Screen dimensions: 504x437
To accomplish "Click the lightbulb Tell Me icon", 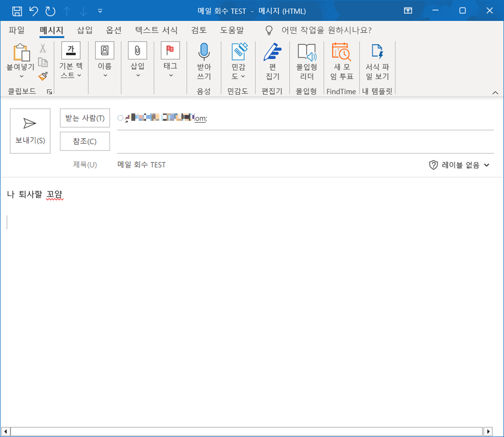I will 269,30.
